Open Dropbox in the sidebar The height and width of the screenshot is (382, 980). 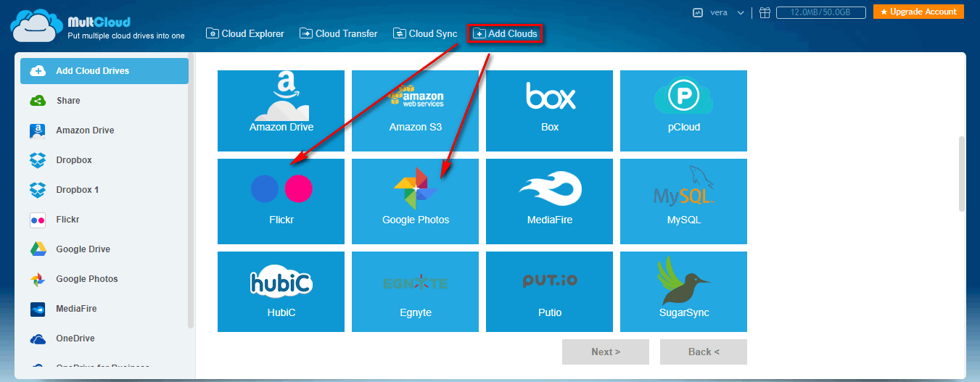coord(104,160)
